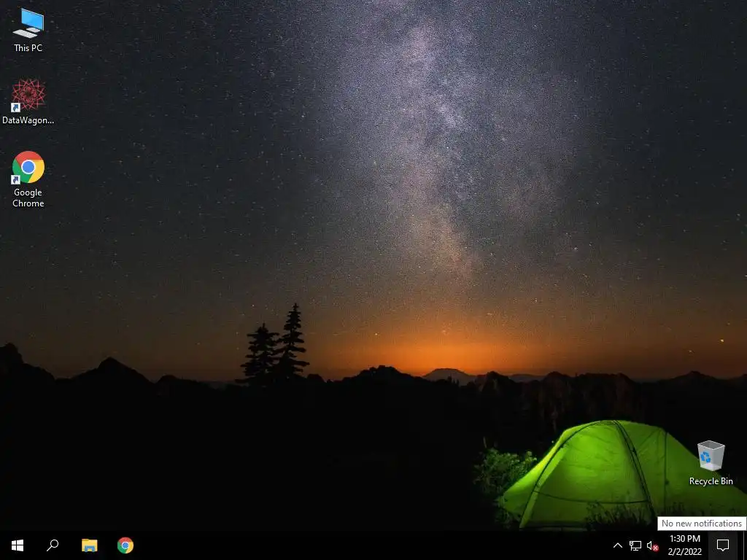
Task: Launch Chrome from the taskbar
Action: tap(125, 545)
